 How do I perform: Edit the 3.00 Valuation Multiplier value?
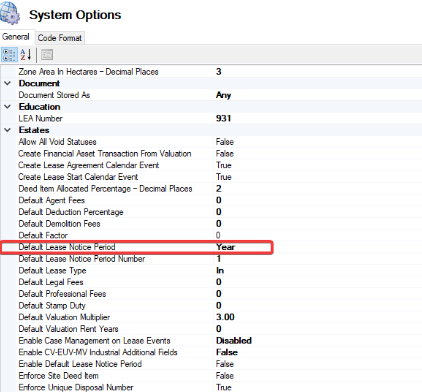click(225, 317)
